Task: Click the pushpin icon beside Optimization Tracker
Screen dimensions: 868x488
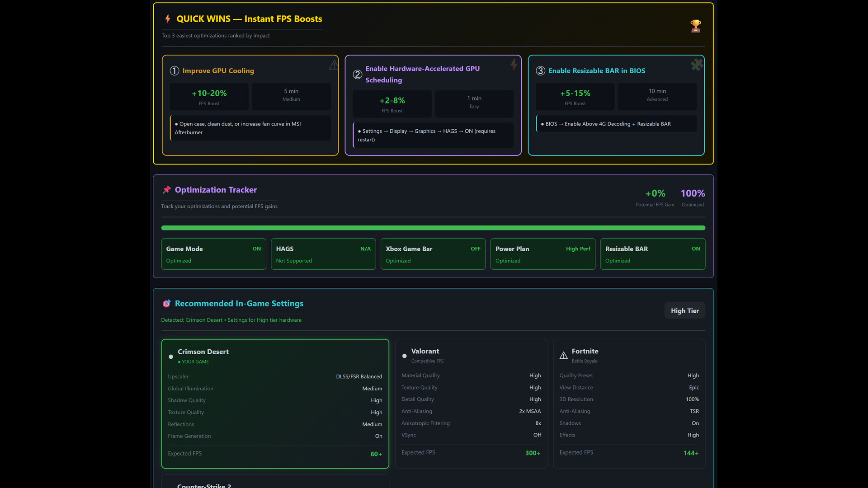Action: tap(167, 190)
